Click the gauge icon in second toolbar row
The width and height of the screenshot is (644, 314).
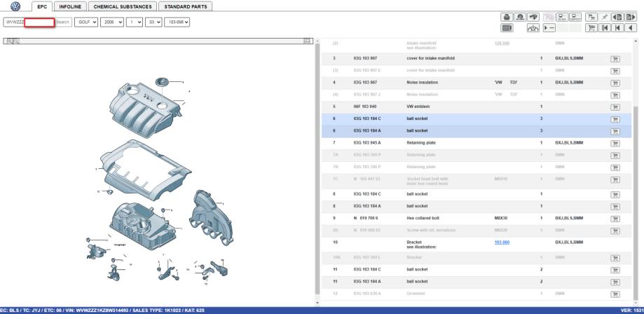pyautogui.click(x=533, y=27)
